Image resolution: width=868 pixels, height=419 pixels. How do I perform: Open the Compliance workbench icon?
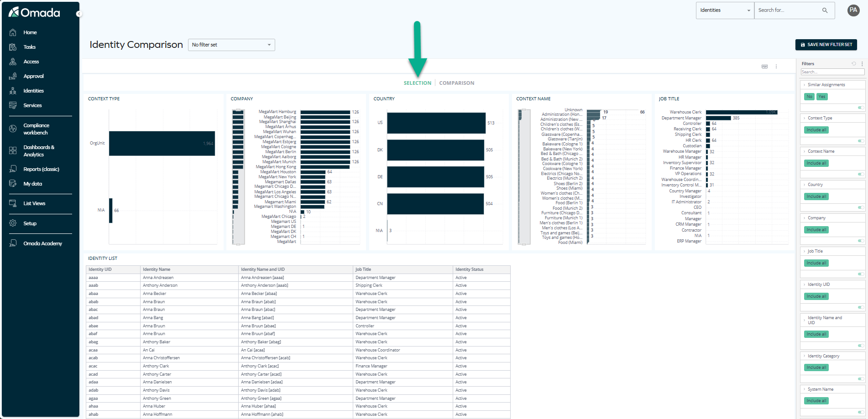tap(13, 129)
